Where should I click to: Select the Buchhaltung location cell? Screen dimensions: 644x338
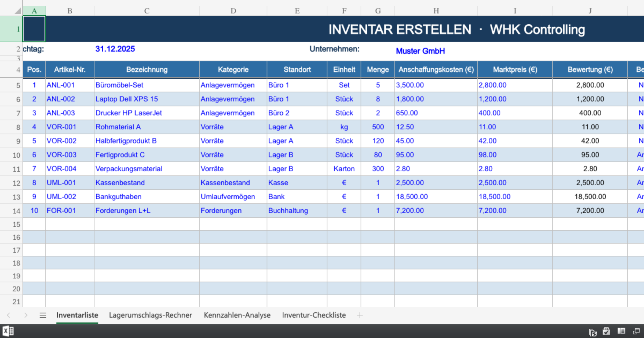(297, 211)
